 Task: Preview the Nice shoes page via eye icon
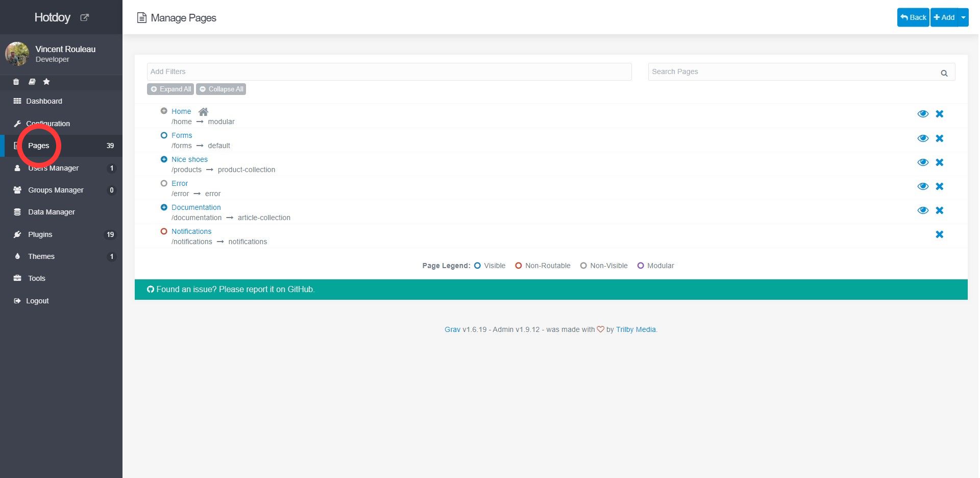pyautogui.click(x=922, y=162)
